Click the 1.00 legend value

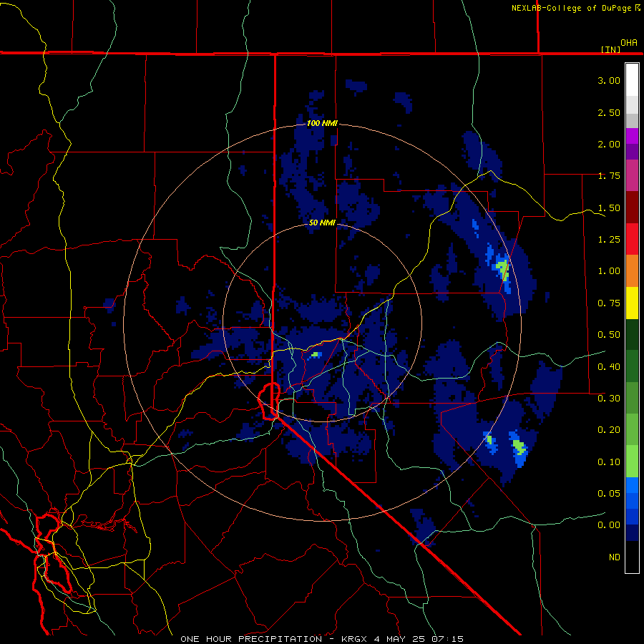(609, 271)
